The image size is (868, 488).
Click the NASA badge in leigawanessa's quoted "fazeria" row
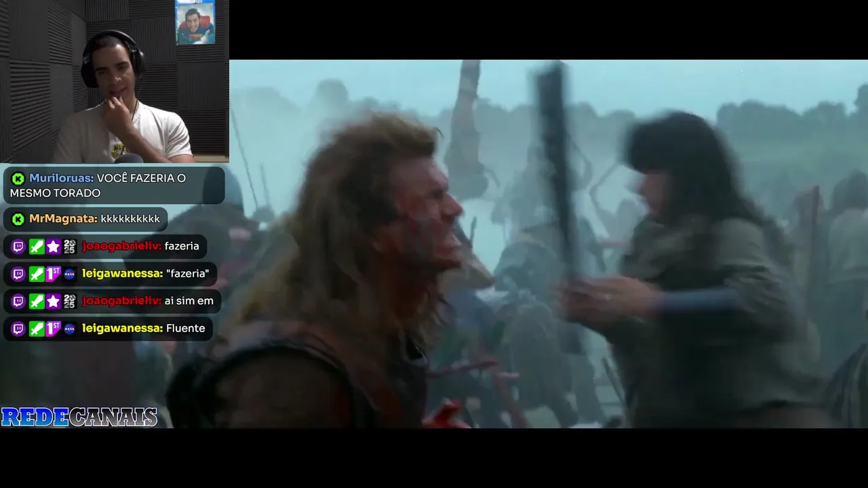tap(69, 274)
